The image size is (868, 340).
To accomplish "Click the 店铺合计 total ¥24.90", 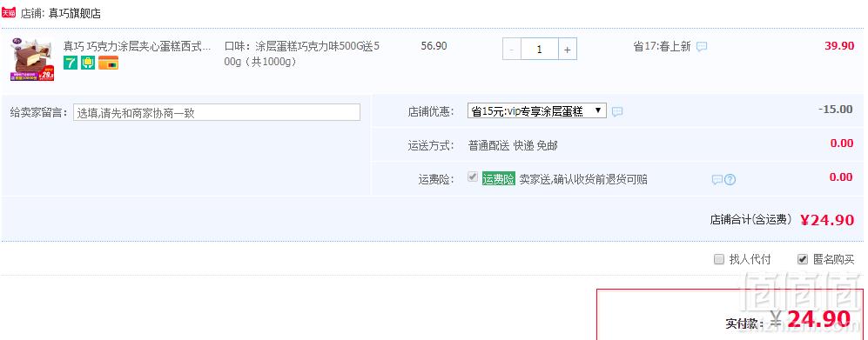I will click(828, 220).
